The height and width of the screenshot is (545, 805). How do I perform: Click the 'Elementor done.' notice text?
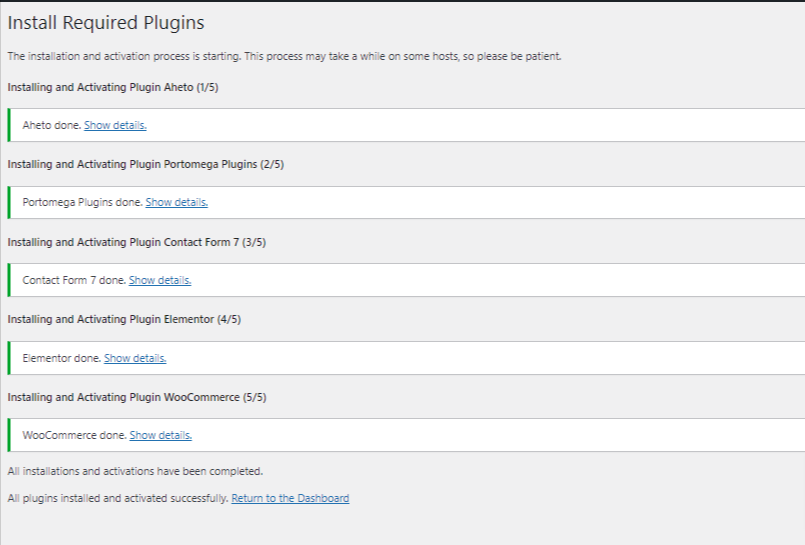61,358
